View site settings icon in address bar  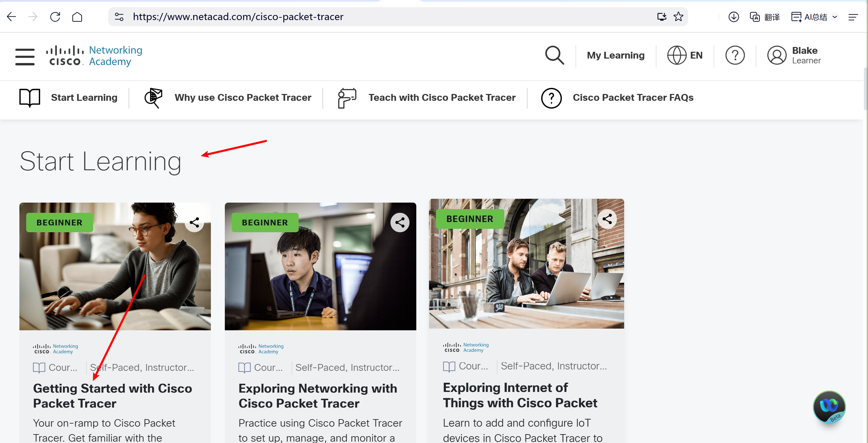[x=119, y=17]
